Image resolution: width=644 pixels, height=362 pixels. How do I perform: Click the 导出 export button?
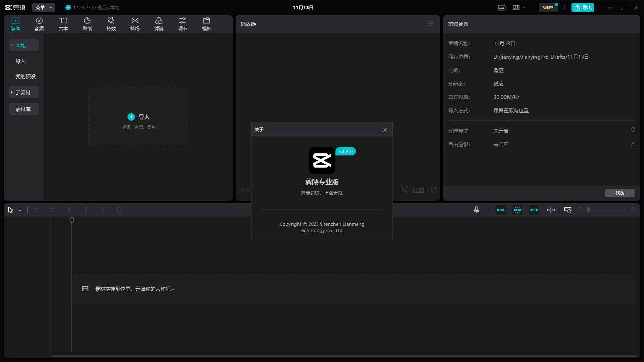click(583, 8)
